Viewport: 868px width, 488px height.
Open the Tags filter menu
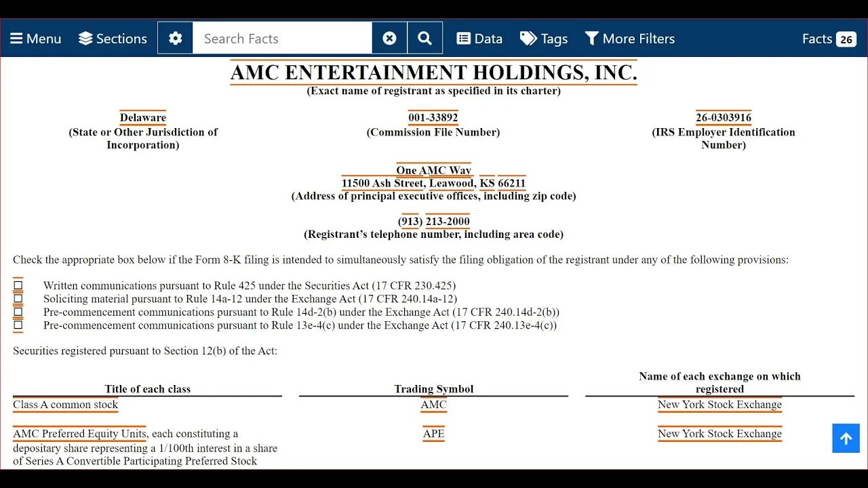point(544,39)
